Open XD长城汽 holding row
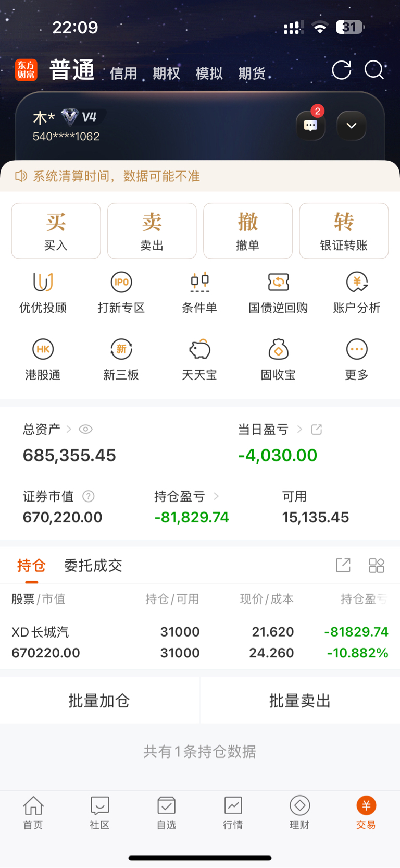The image size is (400, 868). pyautogui.click(x=200, y=642)
